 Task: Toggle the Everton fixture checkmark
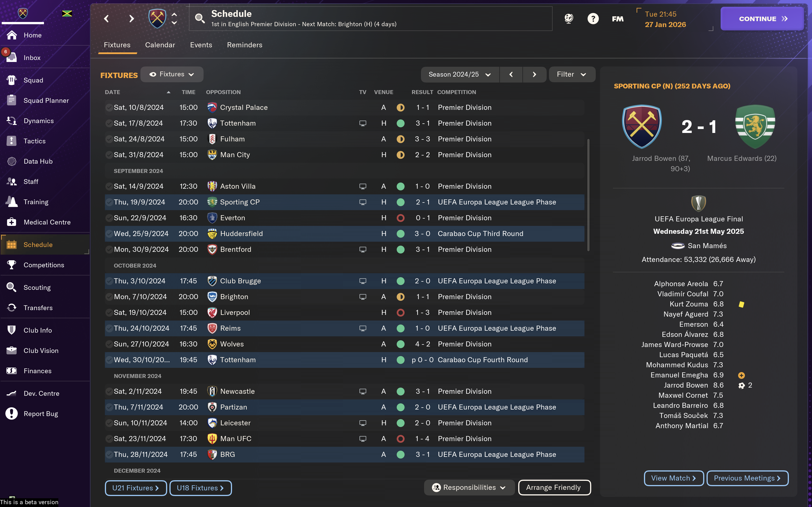109,218
